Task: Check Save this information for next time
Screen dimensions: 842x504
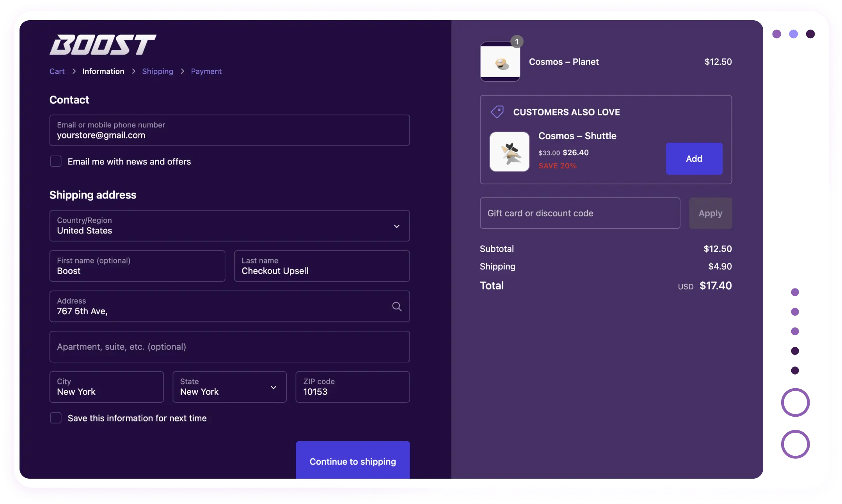Action: tap(55, 417)
